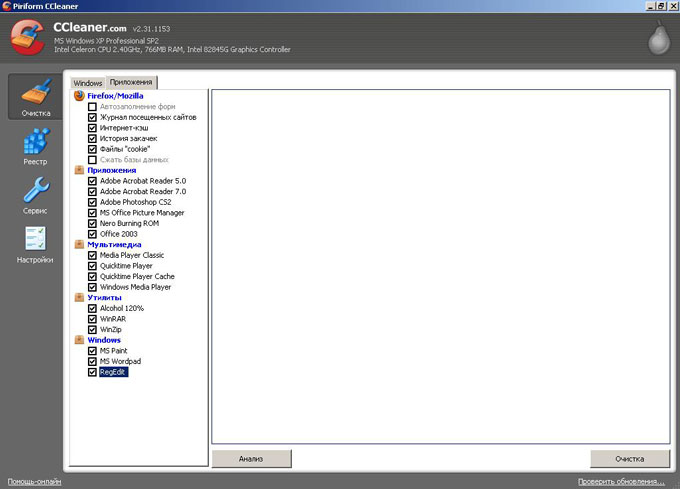Open the Очистка cleaner section
Viewport: 680px width, 489px height.
[x=35, y=97]
